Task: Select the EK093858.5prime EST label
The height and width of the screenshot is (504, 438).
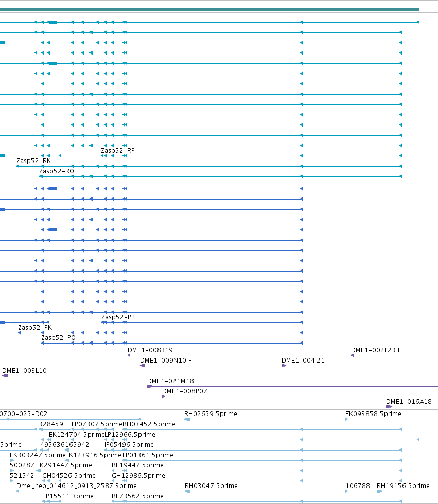Action: pos(373,414)
